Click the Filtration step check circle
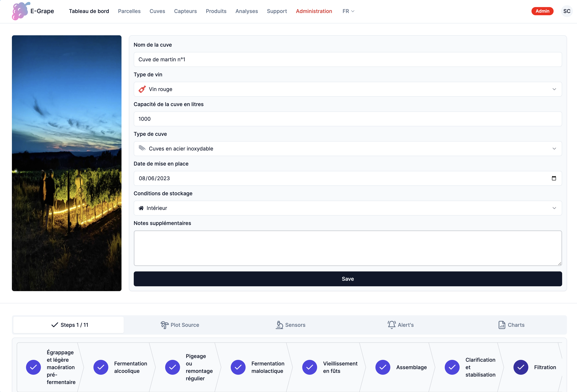 coord(521,367)
